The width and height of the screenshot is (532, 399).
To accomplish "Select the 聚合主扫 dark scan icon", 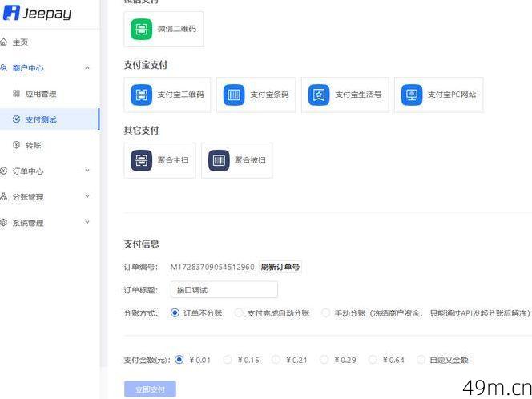I will click(142, 160).
